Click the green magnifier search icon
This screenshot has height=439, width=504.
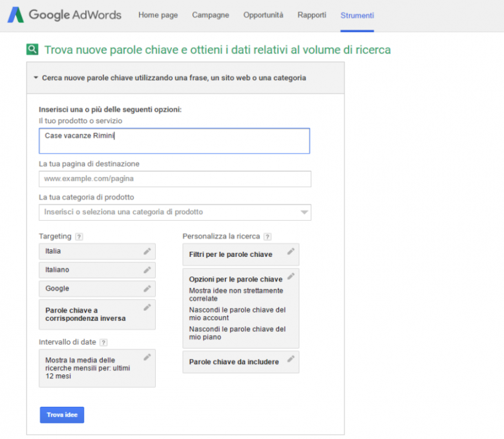click(32, 50)
